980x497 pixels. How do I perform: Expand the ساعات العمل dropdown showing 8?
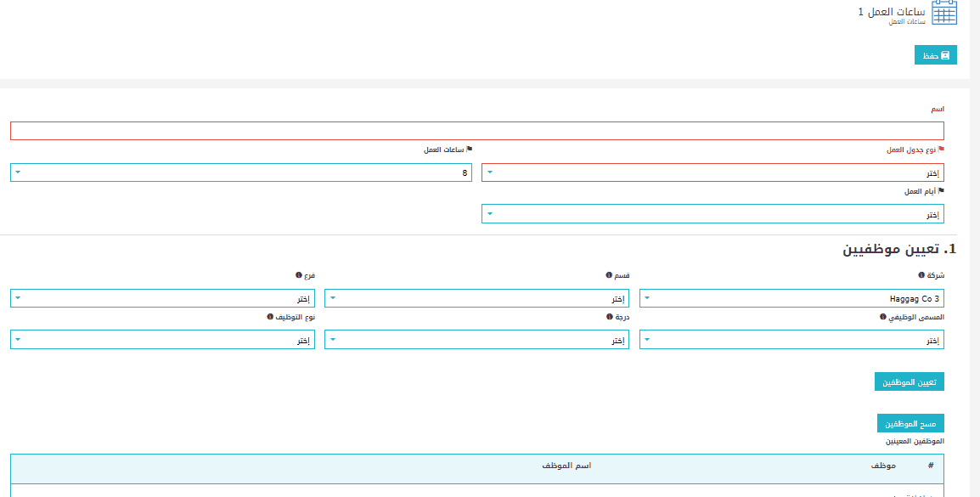coord(240,172)
